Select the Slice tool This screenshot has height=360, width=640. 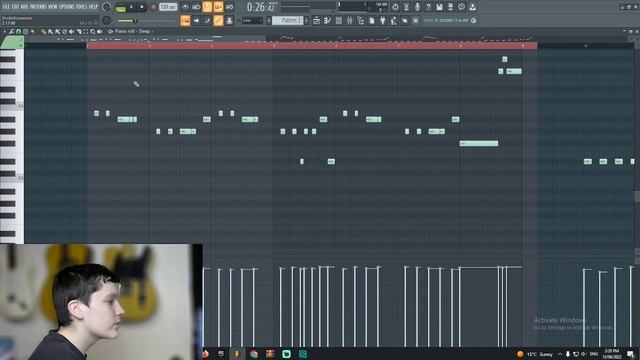[78, 31]
